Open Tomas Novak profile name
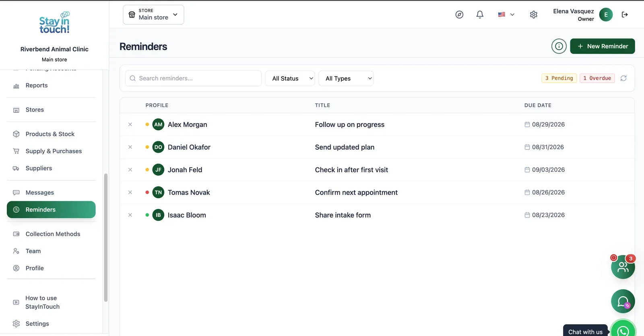The height and width of the screenshot is (336, 644). tap(189, 193)
